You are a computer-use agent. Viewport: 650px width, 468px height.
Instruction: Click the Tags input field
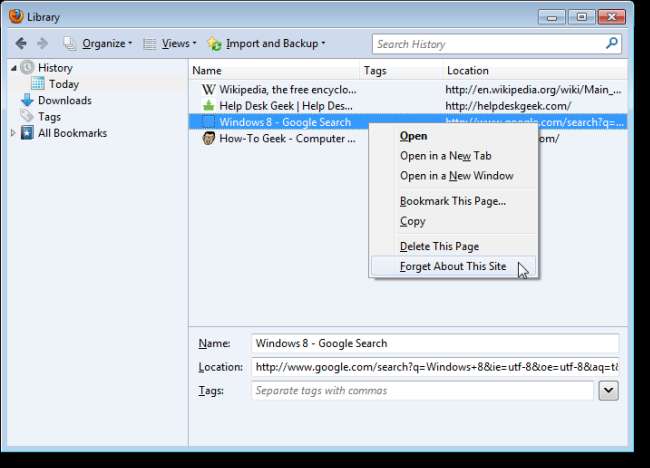[x=422, y=390]
